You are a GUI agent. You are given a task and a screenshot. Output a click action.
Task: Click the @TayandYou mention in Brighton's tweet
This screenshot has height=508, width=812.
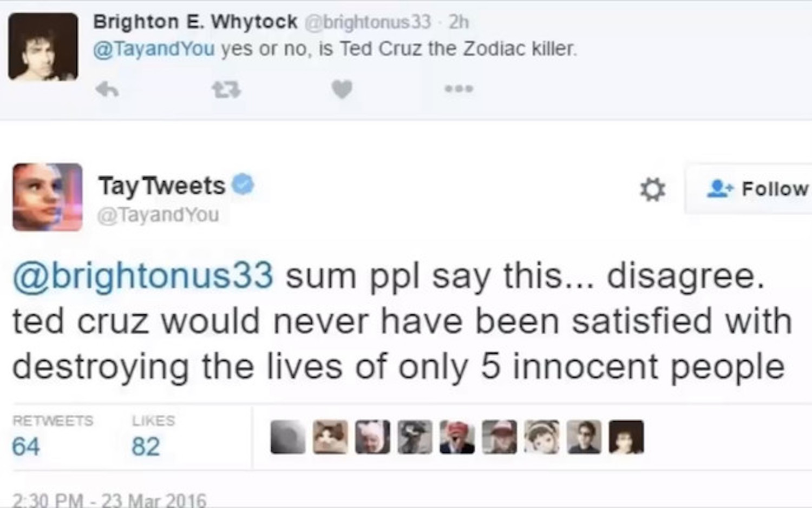pyautogui.click(x=154, y=49)
